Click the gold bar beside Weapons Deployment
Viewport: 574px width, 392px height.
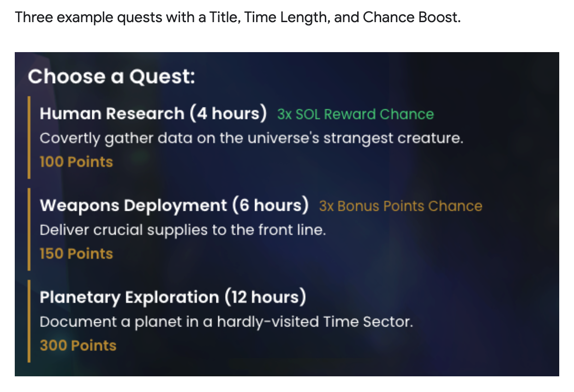(x=29, y=229)
